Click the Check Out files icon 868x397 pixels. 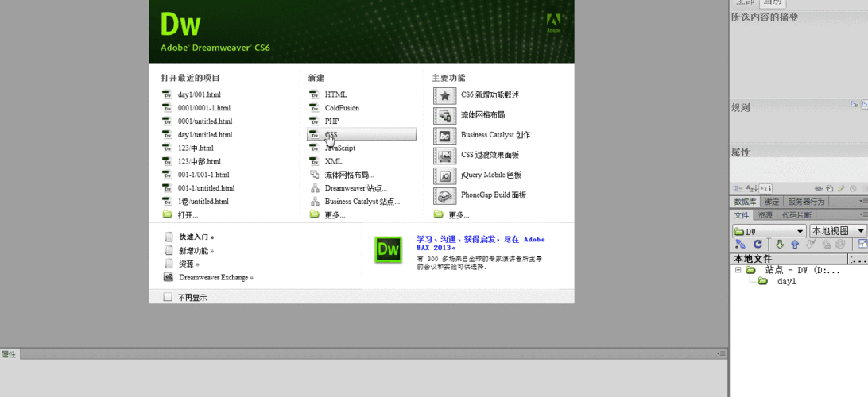[811, 244]
